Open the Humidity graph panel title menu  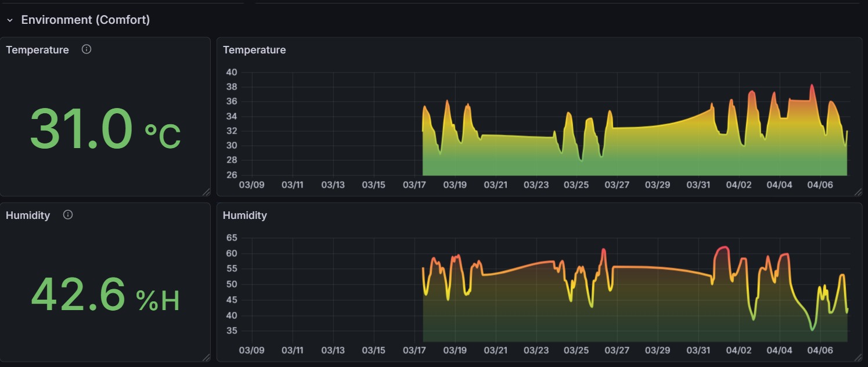coord(245,215)
